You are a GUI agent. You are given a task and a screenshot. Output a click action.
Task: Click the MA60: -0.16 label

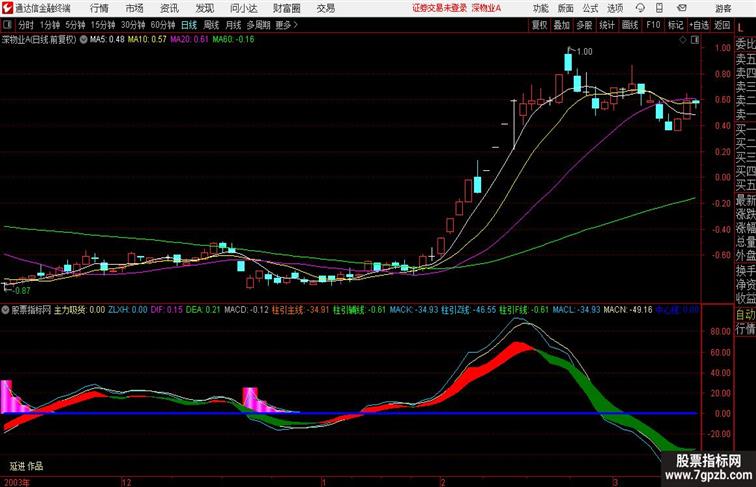point(233,40)
